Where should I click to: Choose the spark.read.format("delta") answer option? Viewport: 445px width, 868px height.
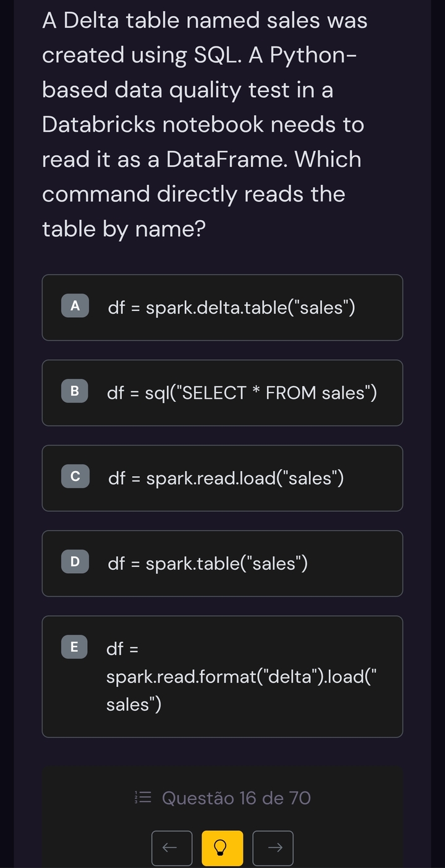[241, 677]
